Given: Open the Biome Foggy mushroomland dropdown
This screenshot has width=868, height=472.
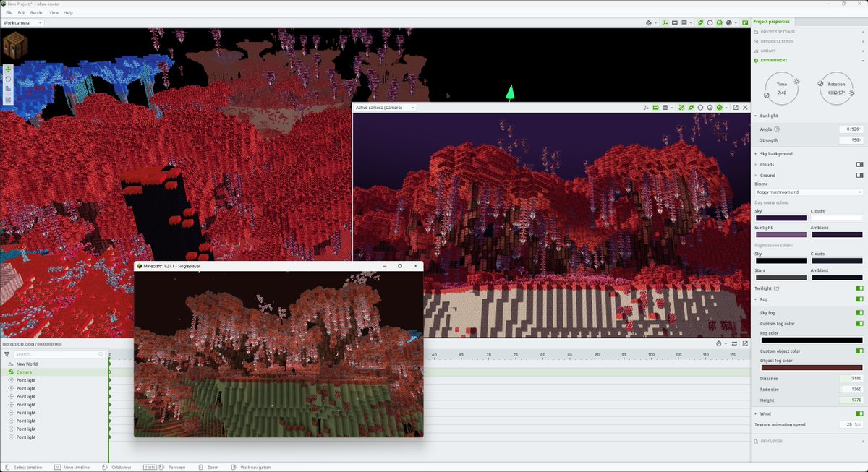Looking at the screenshot, I should click(809, 192).
